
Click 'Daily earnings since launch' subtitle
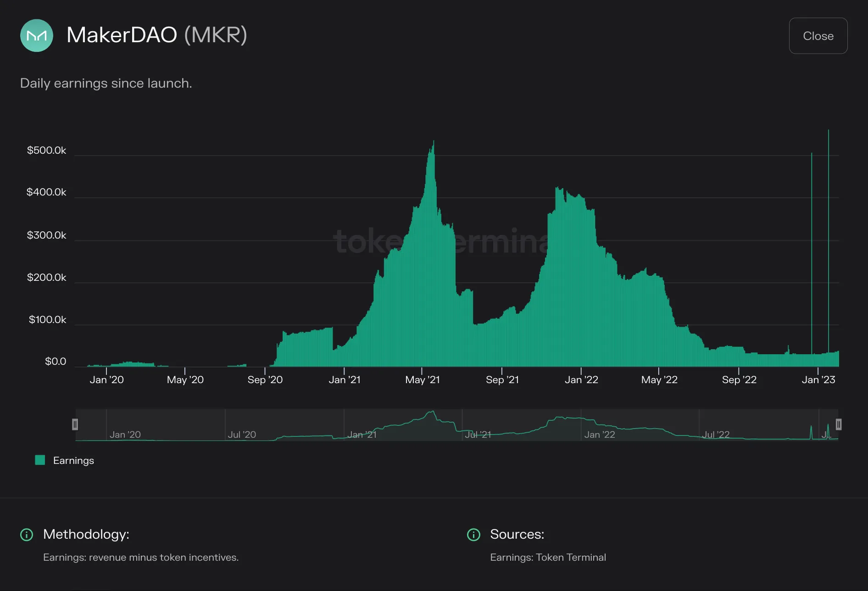coord(106,84)
